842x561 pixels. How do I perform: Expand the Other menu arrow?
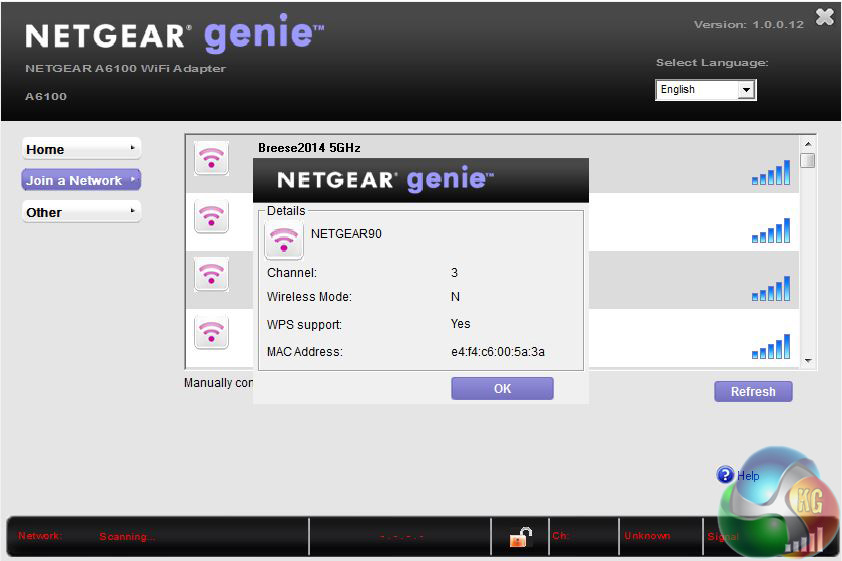132,212
